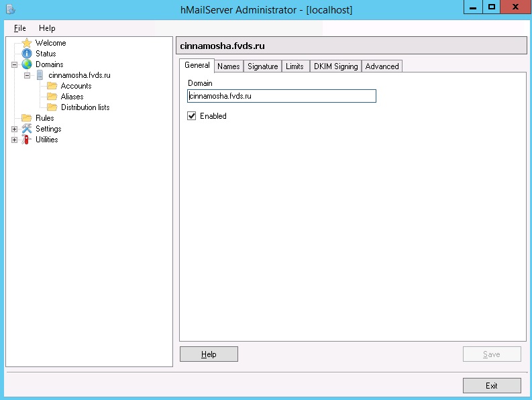Click the cinnamosha.fvds.ru server icon in tree
The image size is (532, 400).
click(40, 75)
